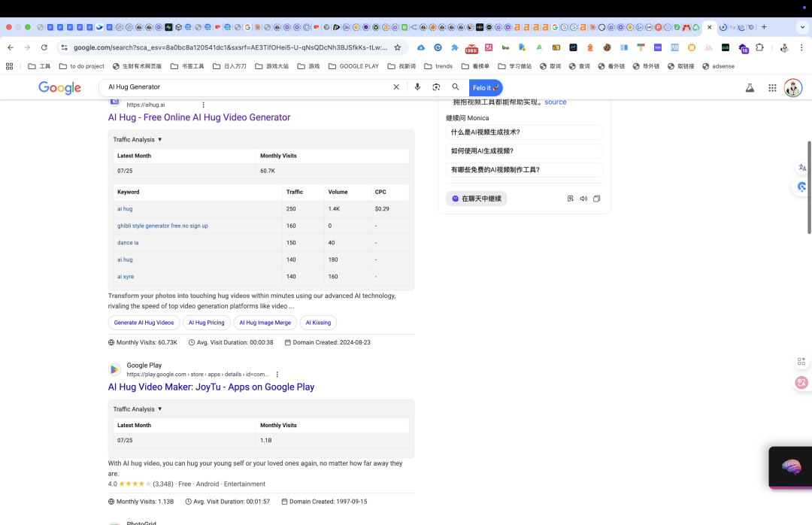
Task: Open the Chrome extensions menu
Action: tap(759, 47)
